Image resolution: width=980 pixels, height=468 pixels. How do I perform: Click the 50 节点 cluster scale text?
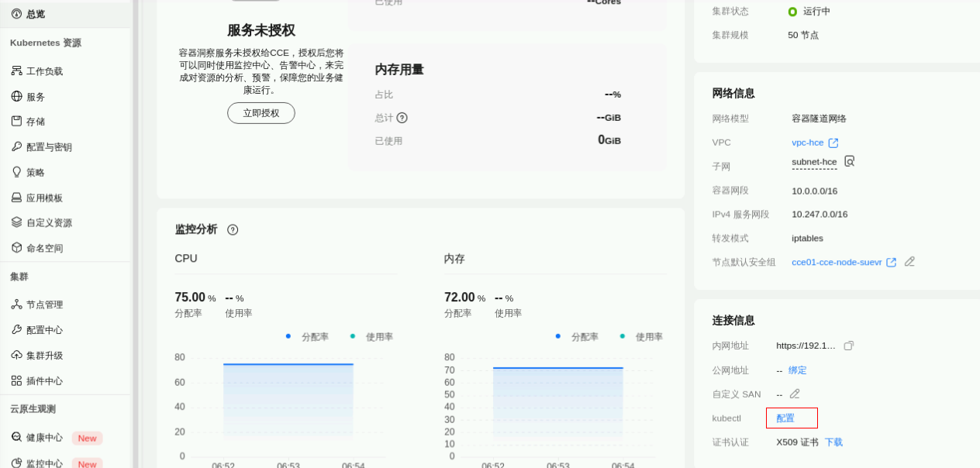[803, 36]
